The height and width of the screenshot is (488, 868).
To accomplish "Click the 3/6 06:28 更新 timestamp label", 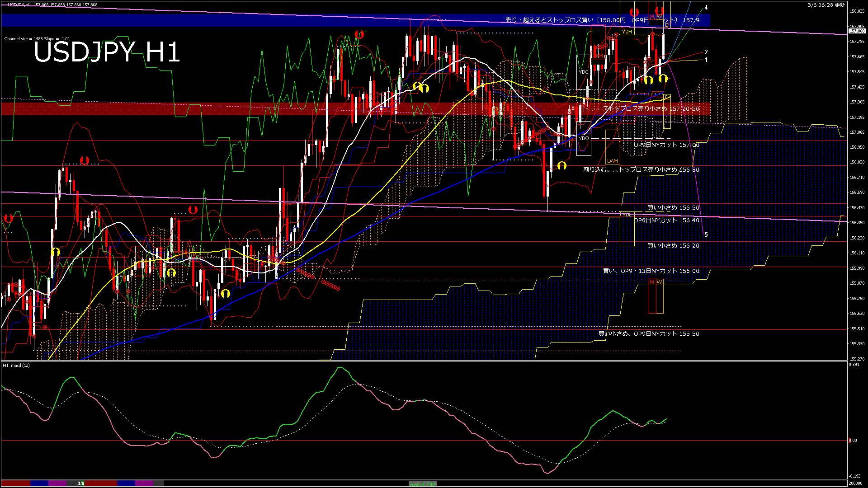I will tap(826, 5).
